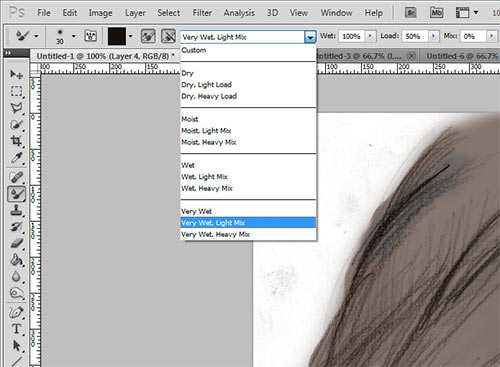
Task: Select the Eyedropper tool
Action: tap(16, 158)
